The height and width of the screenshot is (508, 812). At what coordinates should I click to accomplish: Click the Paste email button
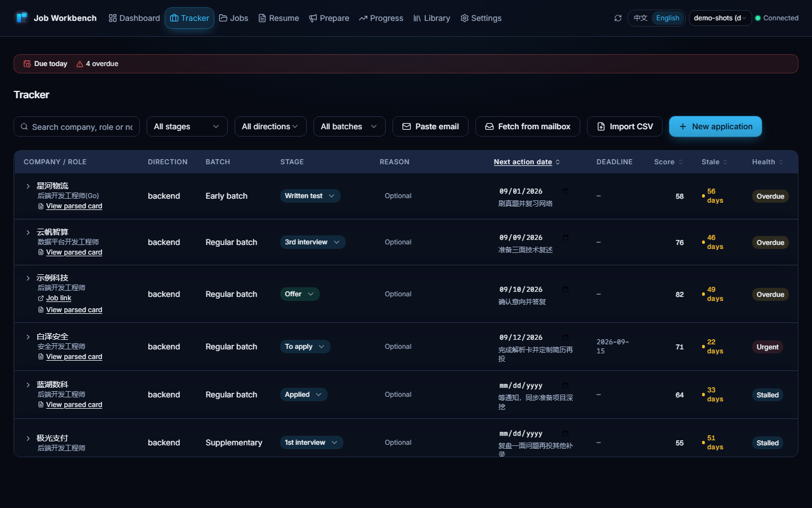(430, 126)
